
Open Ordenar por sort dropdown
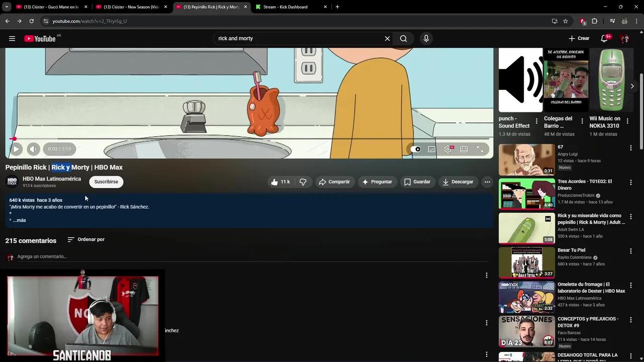pos(86,240)
